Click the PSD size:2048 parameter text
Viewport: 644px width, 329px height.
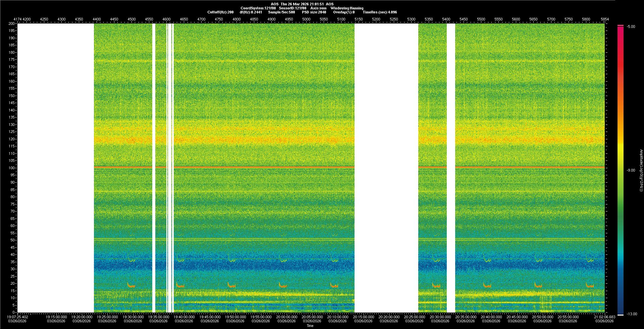tap(314, 12)
